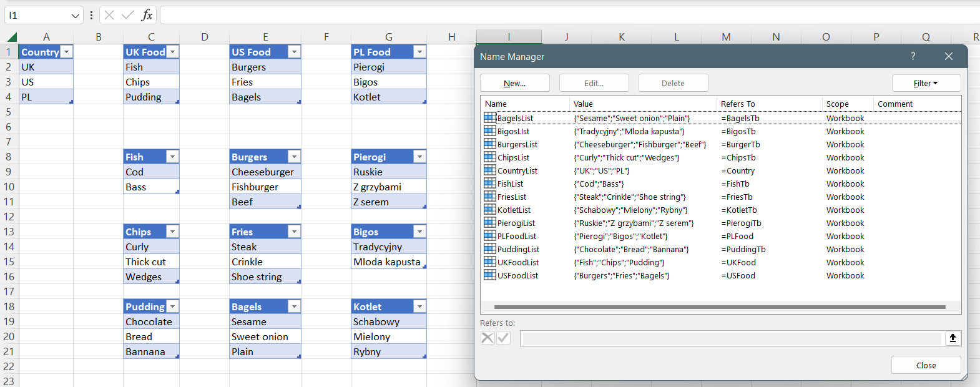Image resolution: width=980 pixels, height=387 pixels.
Task: Click the BagelsList table icon in Name Manager
Action: (490, 117)
